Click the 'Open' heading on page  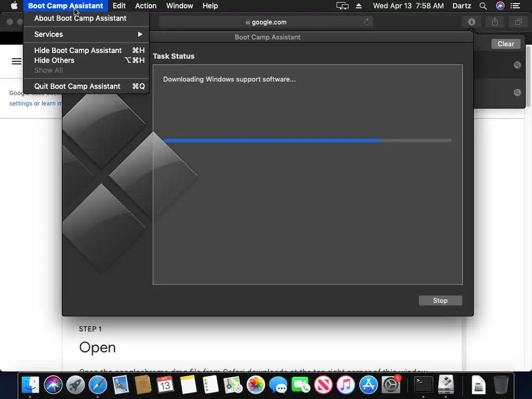(x=97, y=348)
